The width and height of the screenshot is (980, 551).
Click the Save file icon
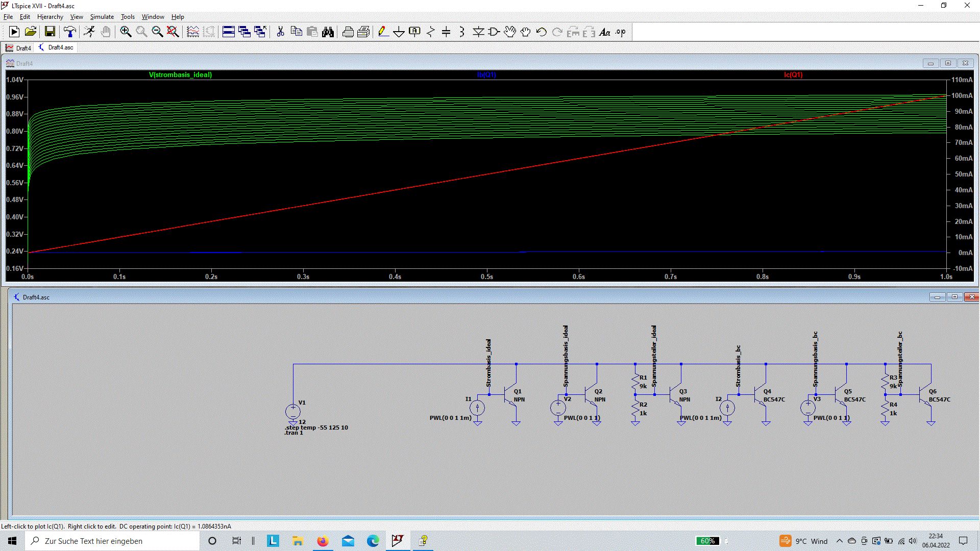(50, 32)
